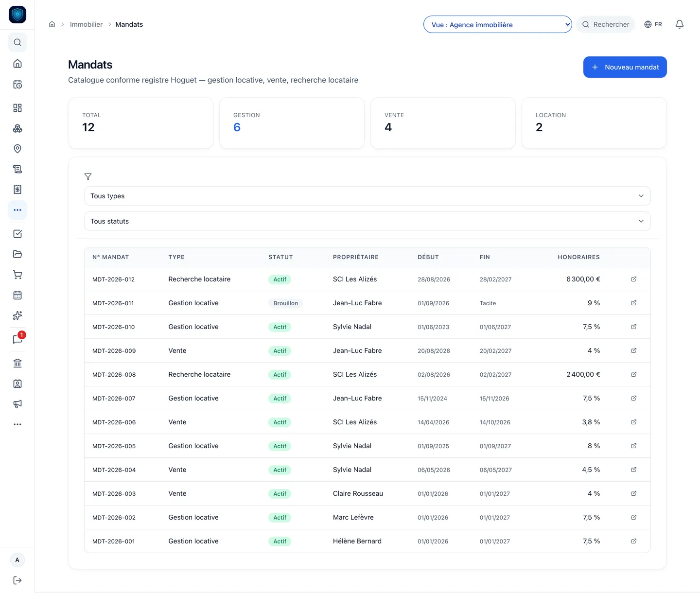Open the shopping cart icon in the sidebar
This screenshot has height=593, width=700.
pyautogui.click(x=17, y=275)
